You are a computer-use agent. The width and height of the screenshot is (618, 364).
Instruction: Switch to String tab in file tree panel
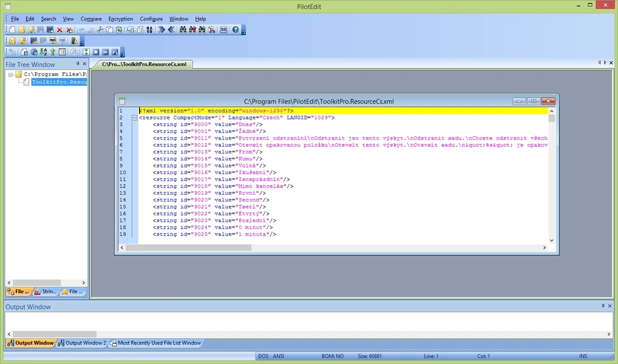pyautogui.click(x=46, y=292)
